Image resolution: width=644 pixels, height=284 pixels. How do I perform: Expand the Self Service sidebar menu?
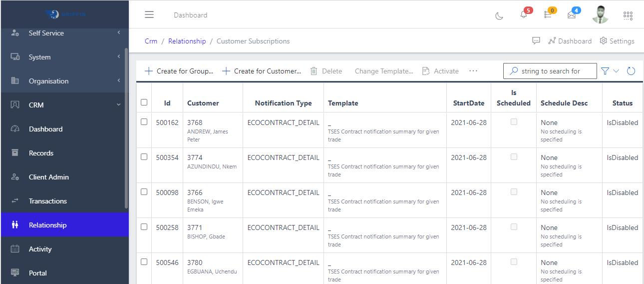(64, 33)
